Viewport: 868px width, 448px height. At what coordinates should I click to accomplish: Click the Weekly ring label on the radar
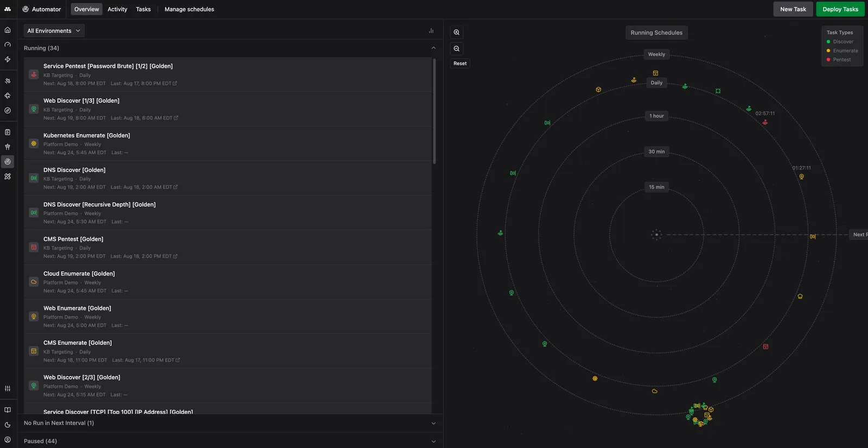point(656,54)
